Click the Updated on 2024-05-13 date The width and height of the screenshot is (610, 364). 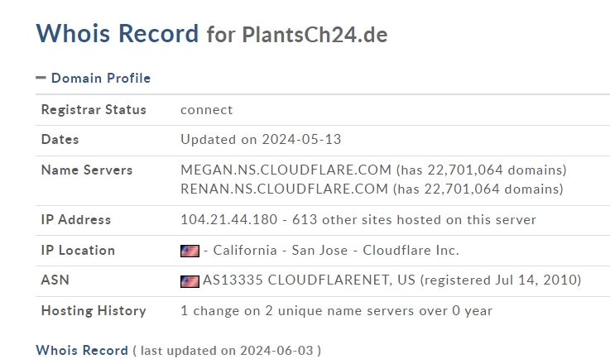click(x=261, y=140)
